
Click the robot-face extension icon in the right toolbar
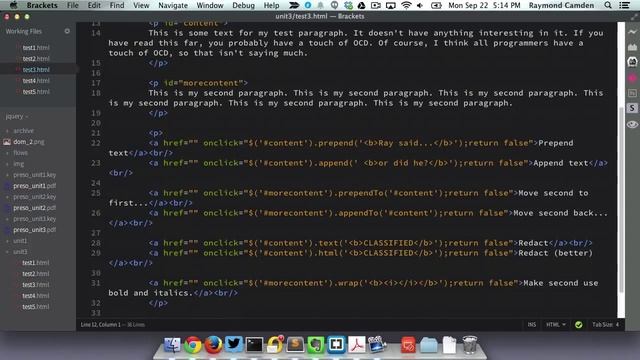(x=632, y=62)
